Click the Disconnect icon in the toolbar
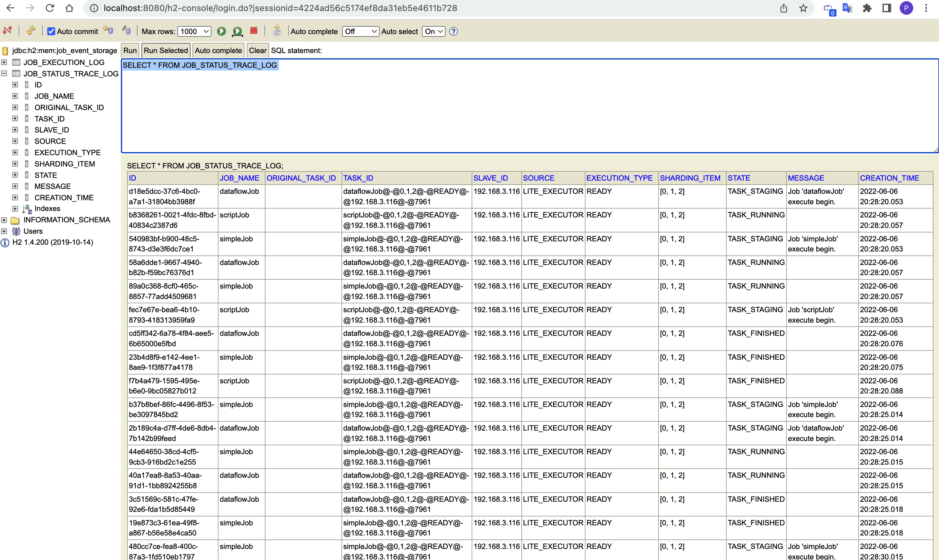This screenshot has height=560, width=939. 8,31
